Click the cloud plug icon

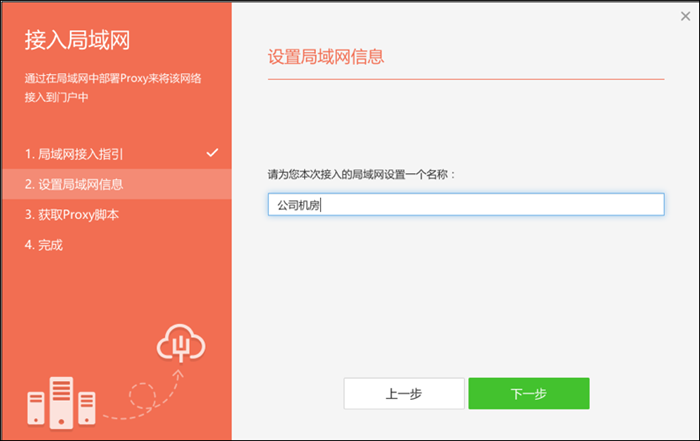(181, 346)
